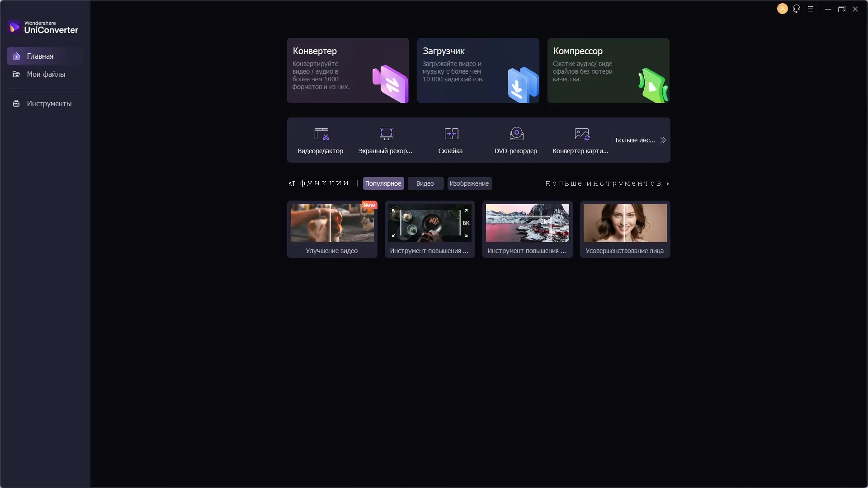Open the support headset icon
This screenshot has height=488, width=868.
(797, 9)
